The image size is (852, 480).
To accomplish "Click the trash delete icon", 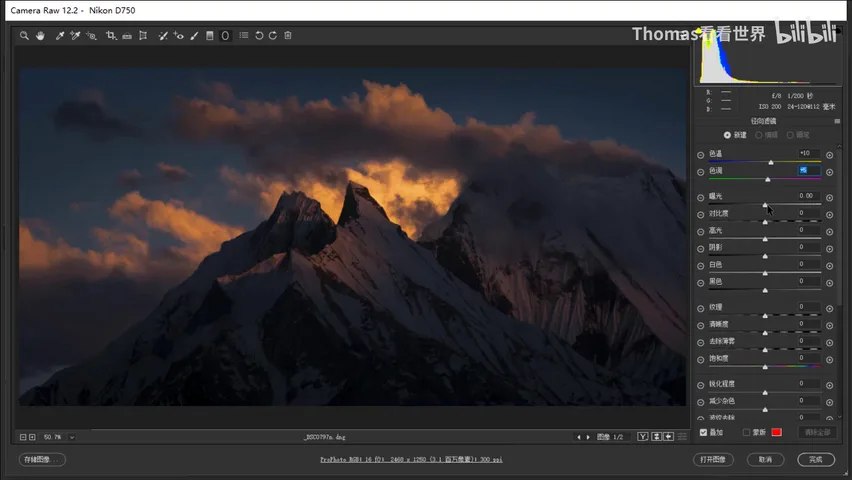I will (288, 35).
